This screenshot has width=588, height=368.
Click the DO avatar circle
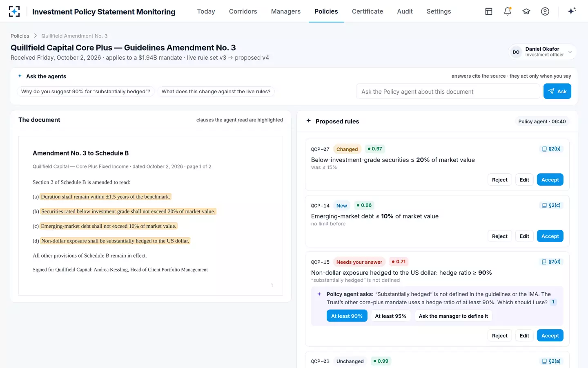(x=516, y=52)
